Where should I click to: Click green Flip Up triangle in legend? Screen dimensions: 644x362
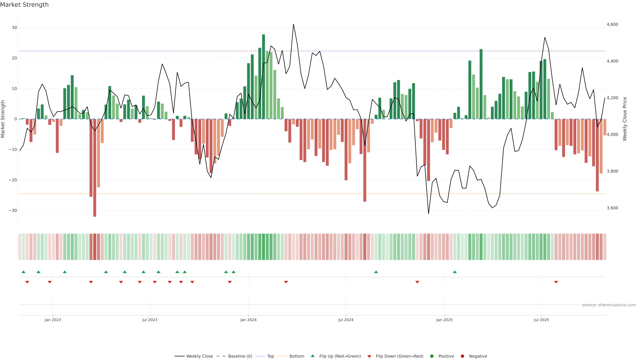point(312,356)
